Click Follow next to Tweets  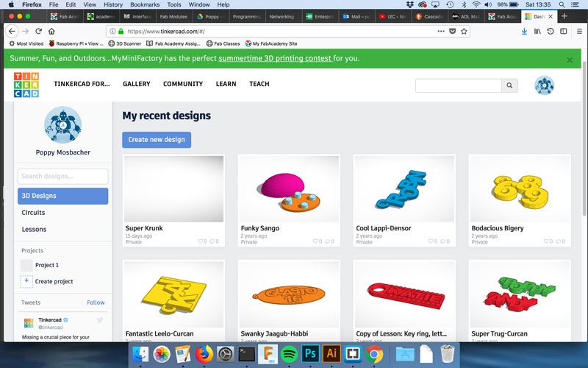tap(96, 302)
